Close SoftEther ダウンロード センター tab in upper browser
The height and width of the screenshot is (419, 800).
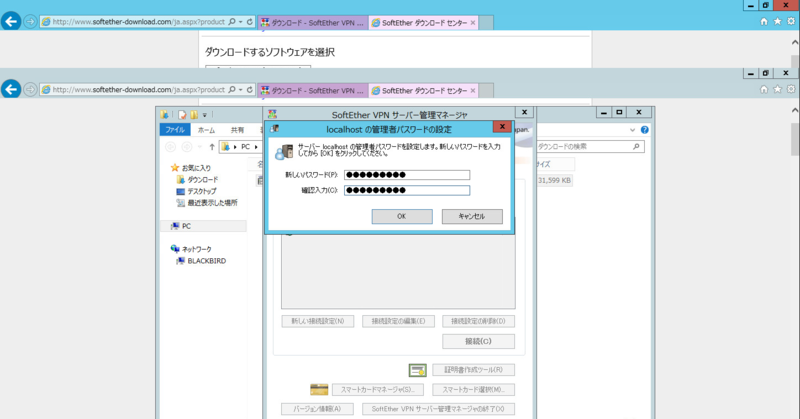click(x=473, y=22)
